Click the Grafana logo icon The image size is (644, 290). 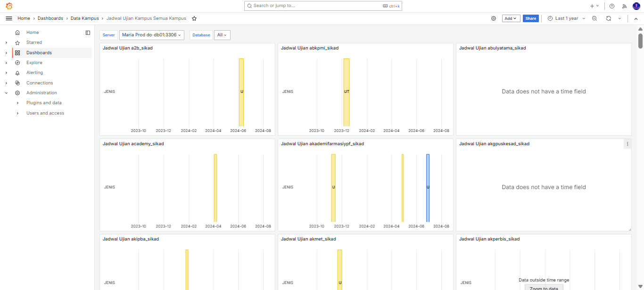[x=9, y=6]
